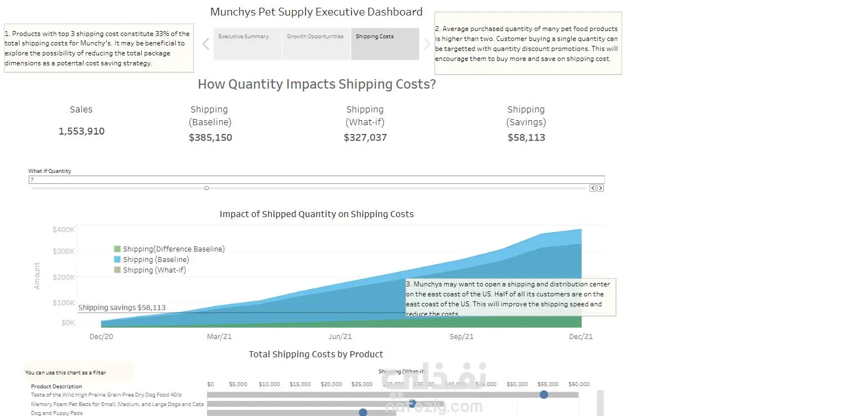The height and width of the screenshot is (416, 868).
Task: Click the blue dot on Taste of the Wild bar
Action: (544, 394)
